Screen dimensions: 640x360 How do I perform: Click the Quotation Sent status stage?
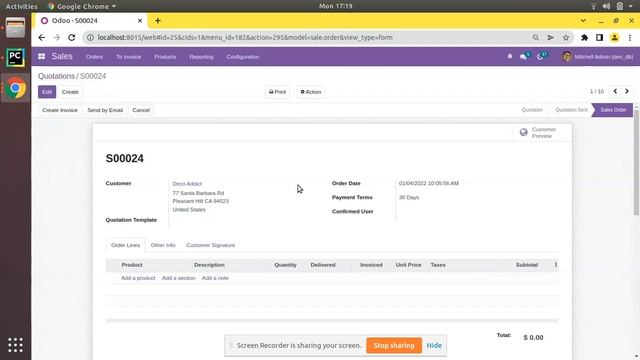[x=571, y=110]
